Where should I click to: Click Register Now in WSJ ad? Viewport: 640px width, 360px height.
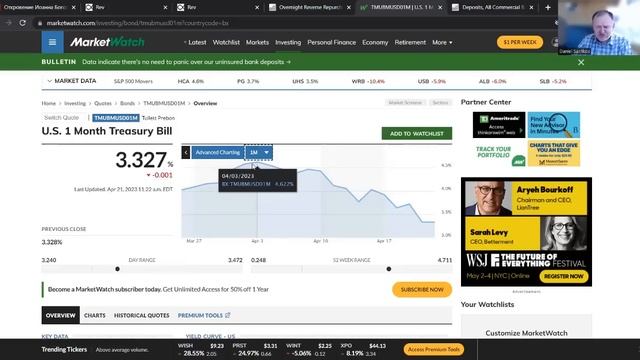[564, 276]
